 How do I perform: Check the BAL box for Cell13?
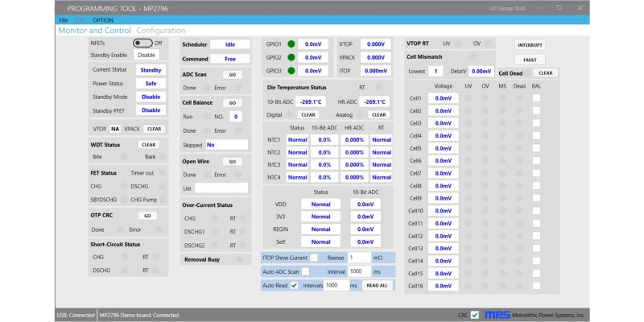536,249
